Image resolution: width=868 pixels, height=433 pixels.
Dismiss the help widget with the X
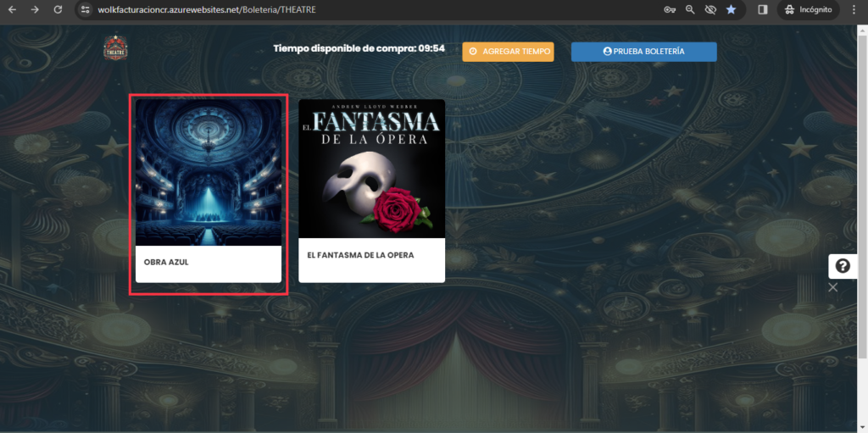[x=833, y=286]
